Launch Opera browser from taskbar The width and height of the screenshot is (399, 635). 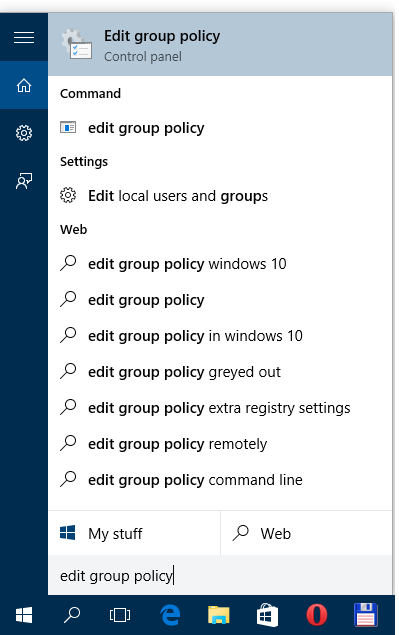317,615
